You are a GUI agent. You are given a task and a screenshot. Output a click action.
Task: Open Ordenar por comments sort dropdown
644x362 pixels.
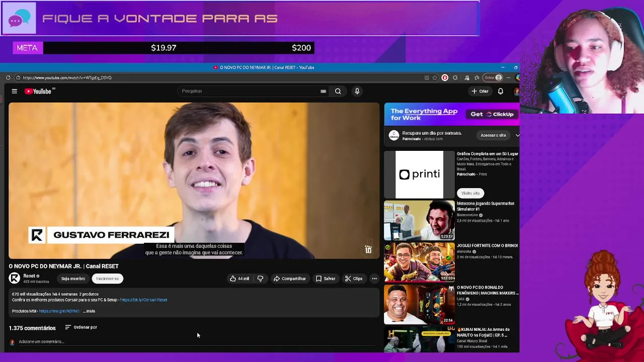click(x=81, y=327)
